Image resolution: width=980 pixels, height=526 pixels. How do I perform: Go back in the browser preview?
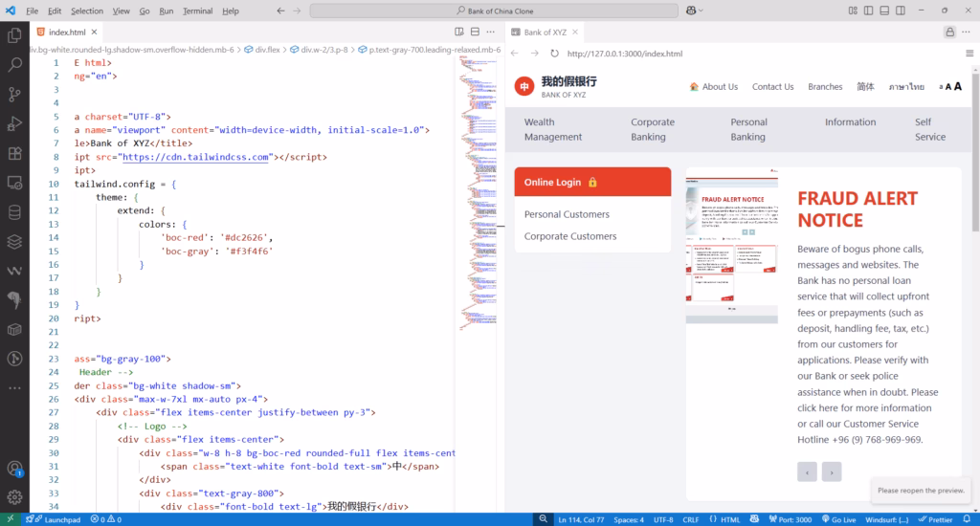[514, 54]
